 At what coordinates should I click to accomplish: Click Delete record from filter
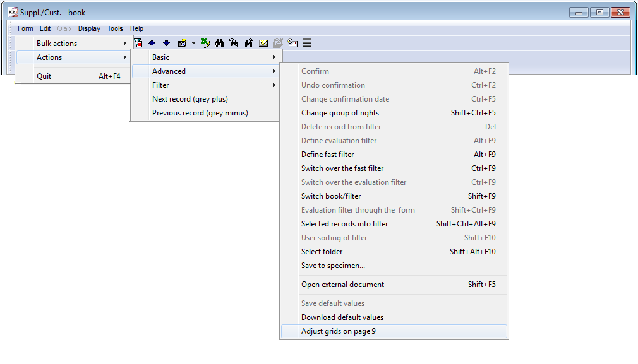pos(394,126)
